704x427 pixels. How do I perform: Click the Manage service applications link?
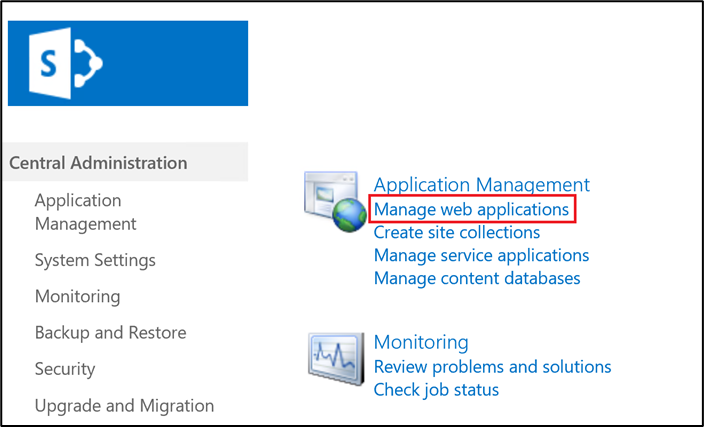pyautogui.click(x=481, y=256)
